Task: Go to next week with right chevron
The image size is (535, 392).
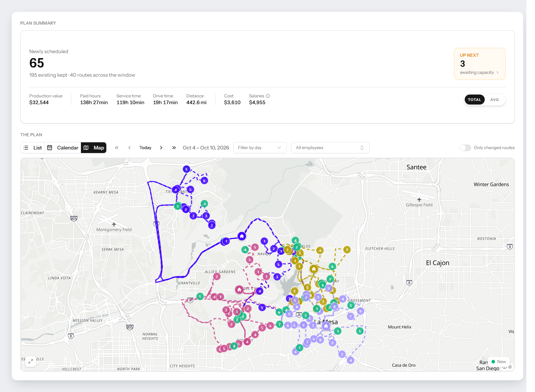Action: [x=161, y=148]
